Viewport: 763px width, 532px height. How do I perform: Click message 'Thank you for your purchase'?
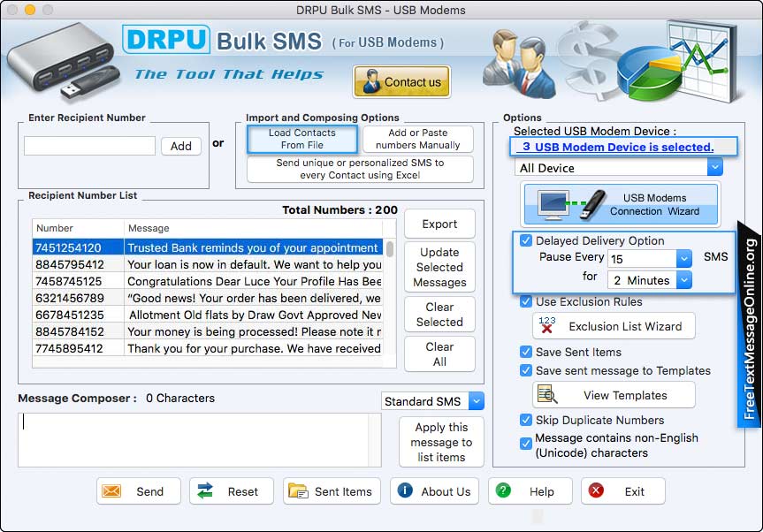pos(254,348)
